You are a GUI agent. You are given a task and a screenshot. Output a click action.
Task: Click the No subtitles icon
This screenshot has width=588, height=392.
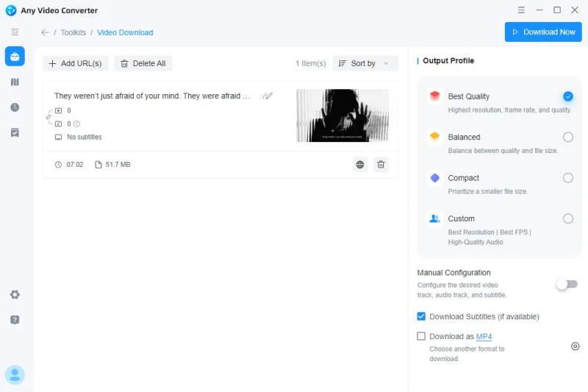point(59,138)
